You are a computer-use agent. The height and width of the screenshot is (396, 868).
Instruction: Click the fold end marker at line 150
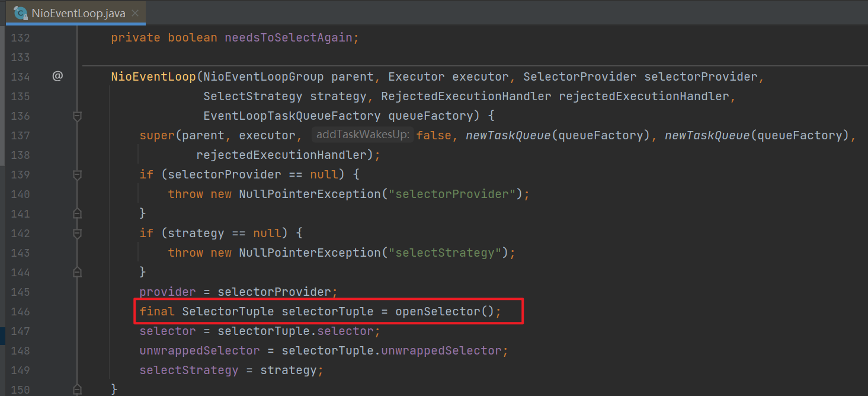click(77, 389)
